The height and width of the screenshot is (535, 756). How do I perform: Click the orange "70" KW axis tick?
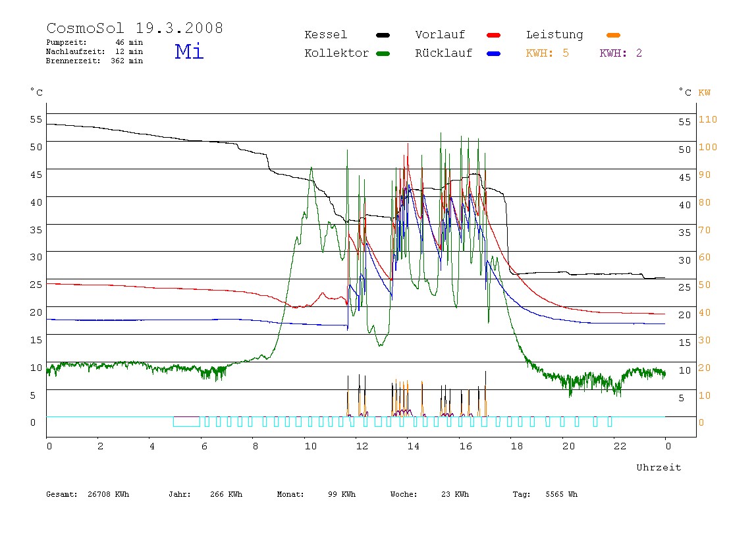tap(705, 230)
